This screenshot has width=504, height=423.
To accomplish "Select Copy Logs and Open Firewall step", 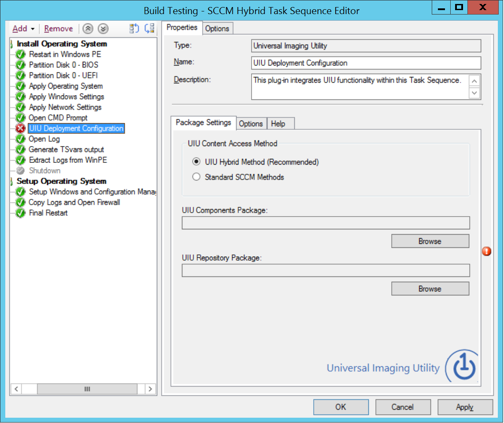I will coord(74,202).
